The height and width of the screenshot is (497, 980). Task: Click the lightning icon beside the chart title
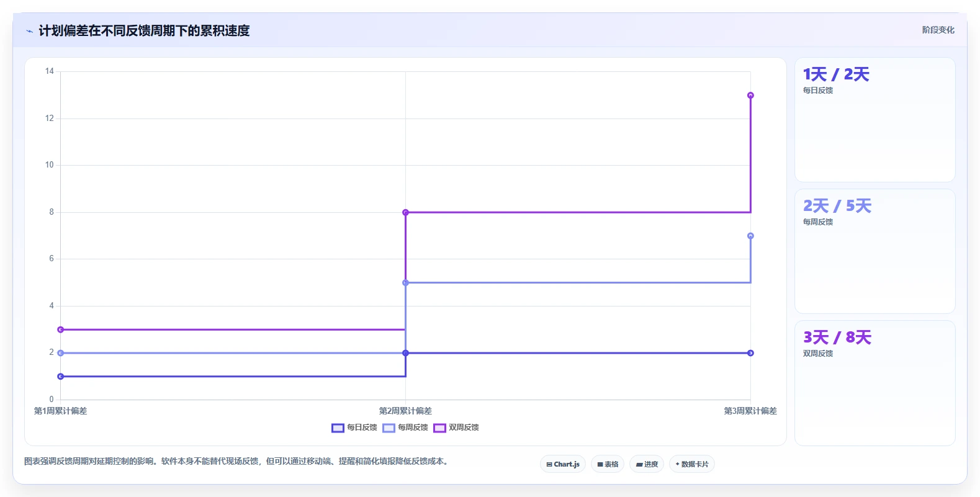29,31
